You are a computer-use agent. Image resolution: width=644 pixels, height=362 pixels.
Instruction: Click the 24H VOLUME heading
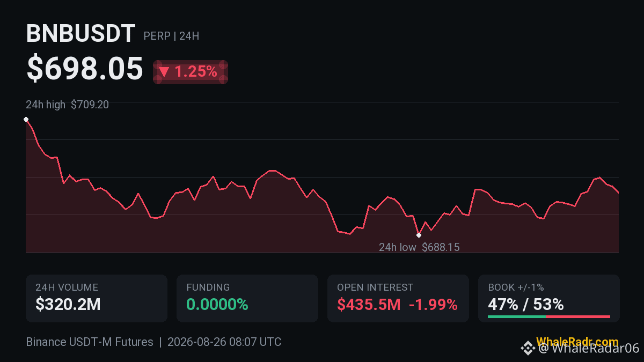67,287
